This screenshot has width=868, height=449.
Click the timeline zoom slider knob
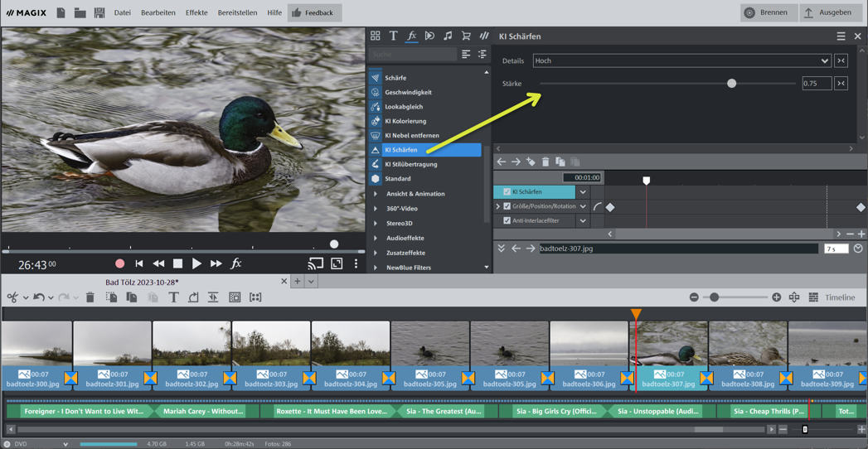714,297
